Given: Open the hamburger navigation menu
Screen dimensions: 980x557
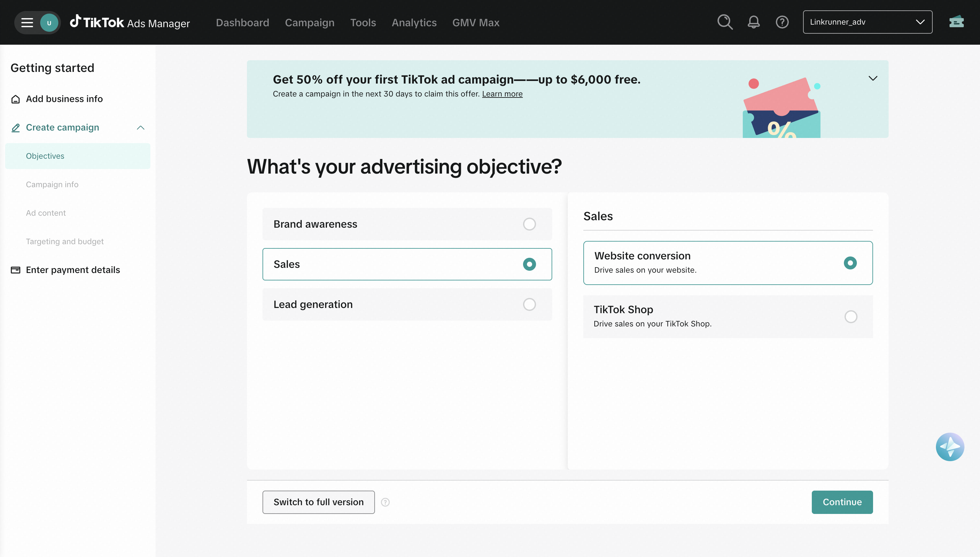Looking at the screenshot, I should coord(27,23).
